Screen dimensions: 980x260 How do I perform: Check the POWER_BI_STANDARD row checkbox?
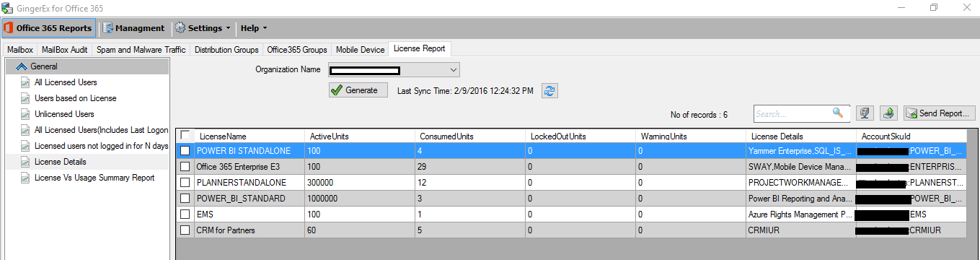[x=185, y=199]
